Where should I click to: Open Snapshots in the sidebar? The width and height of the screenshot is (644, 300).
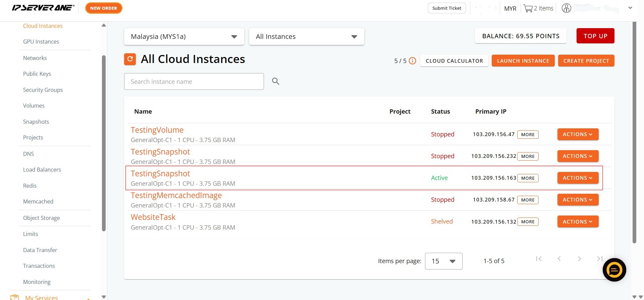[36, 122]
